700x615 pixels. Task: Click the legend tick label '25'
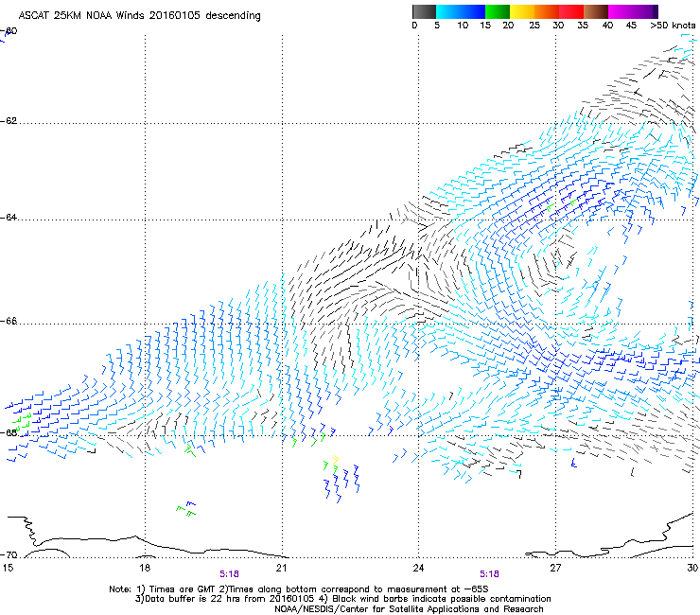534,26
